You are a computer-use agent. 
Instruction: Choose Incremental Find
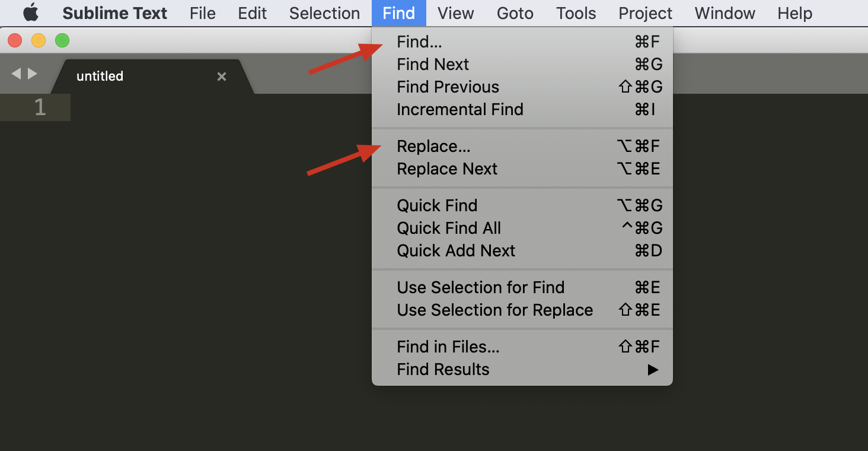(459, 109)
